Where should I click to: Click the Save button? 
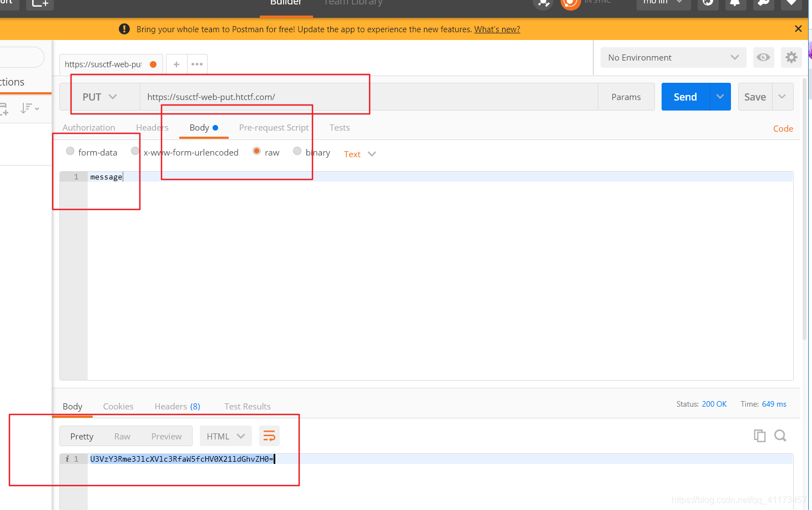point(755,97)
